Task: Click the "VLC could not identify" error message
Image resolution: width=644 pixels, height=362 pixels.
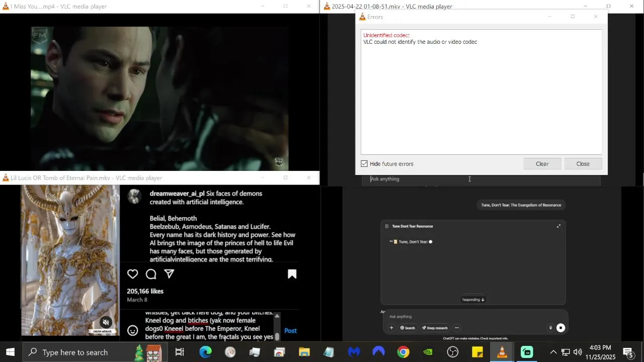Action: [x=420, y=42]
